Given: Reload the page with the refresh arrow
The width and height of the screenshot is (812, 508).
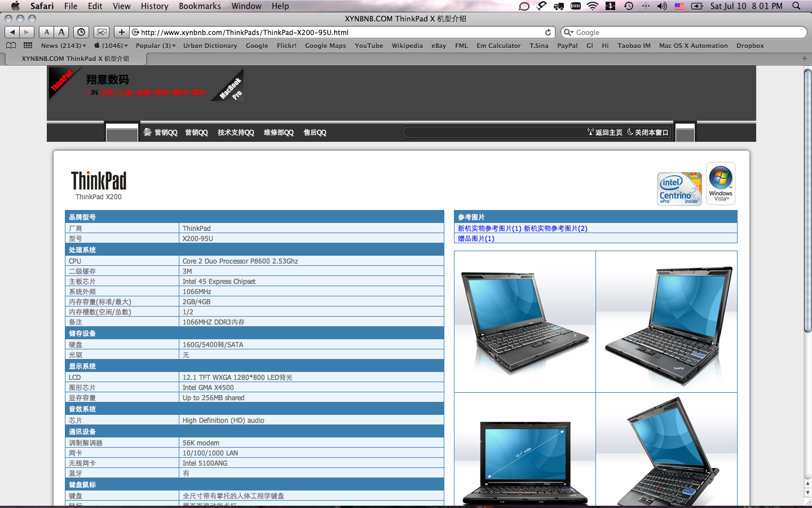Looking at the screenshot, I should tap(548, 32).
